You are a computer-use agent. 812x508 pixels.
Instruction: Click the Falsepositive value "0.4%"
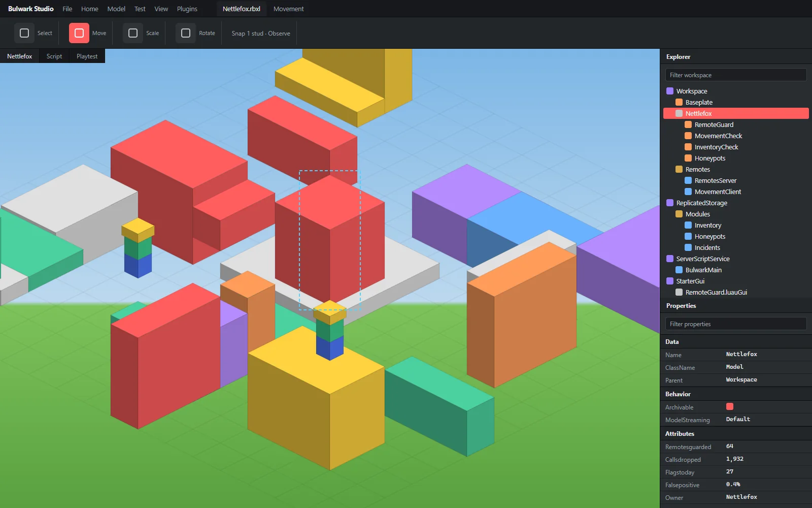click(x=733, y=484)
